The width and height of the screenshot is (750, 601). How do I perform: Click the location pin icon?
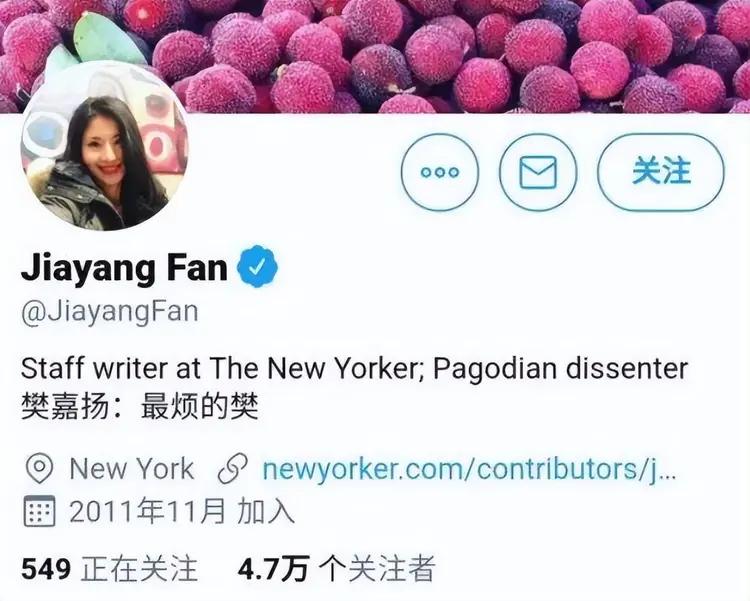[x=39, y=468]
